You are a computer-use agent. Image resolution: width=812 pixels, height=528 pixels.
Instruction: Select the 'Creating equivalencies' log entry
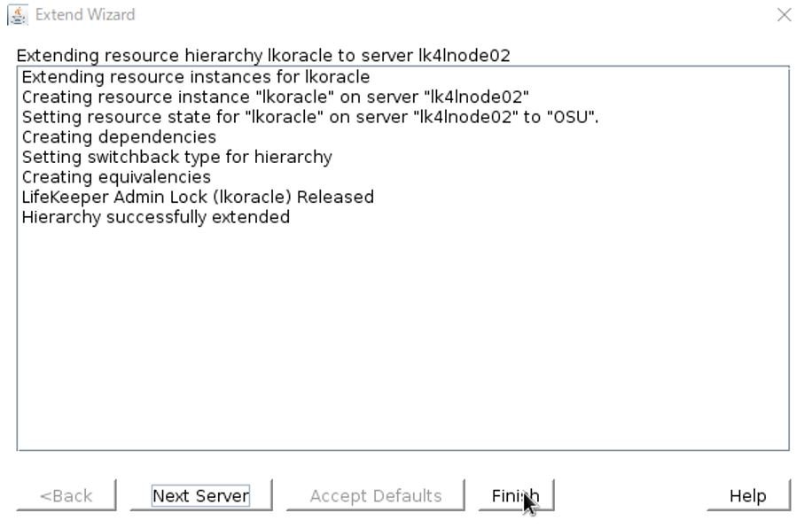coord(115,176)
